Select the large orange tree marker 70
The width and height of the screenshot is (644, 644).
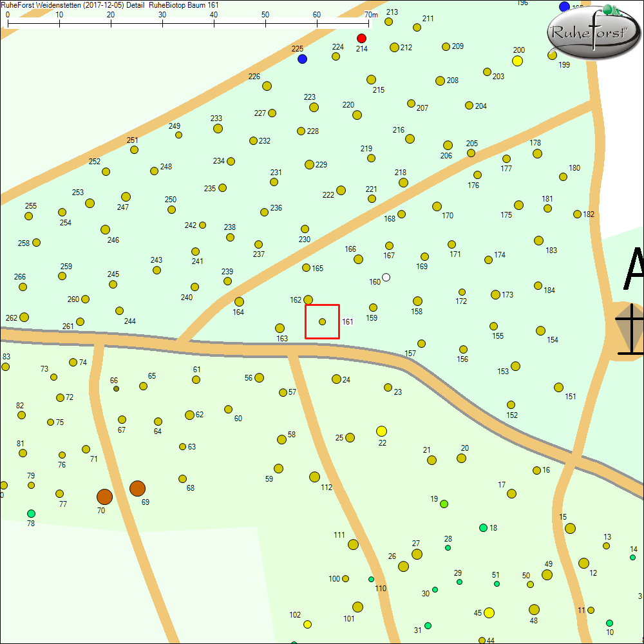[104, 497]
